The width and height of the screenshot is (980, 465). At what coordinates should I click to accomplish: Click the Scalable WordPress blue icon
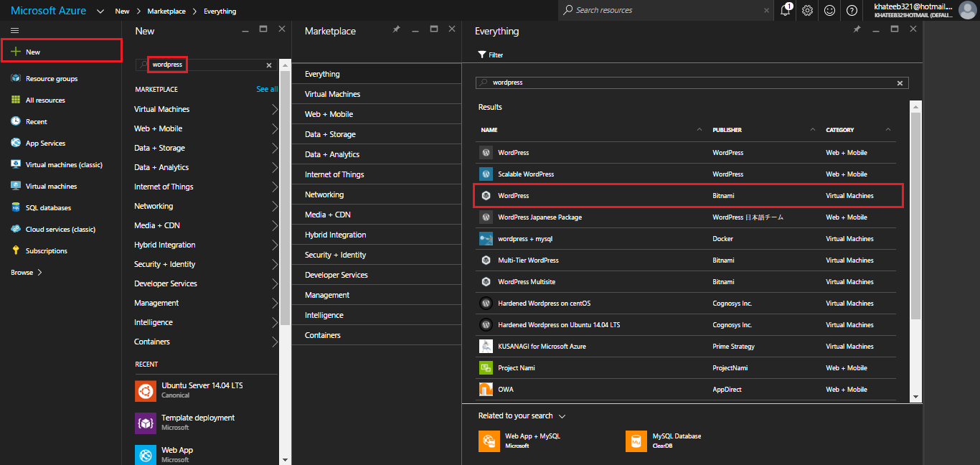pos(486,174)
